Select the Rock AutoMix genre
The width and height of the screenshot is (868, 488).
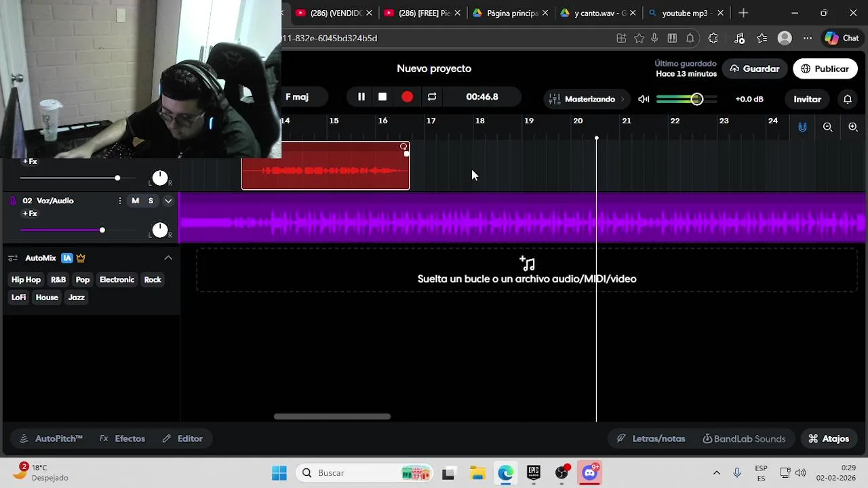pos(153,279)
